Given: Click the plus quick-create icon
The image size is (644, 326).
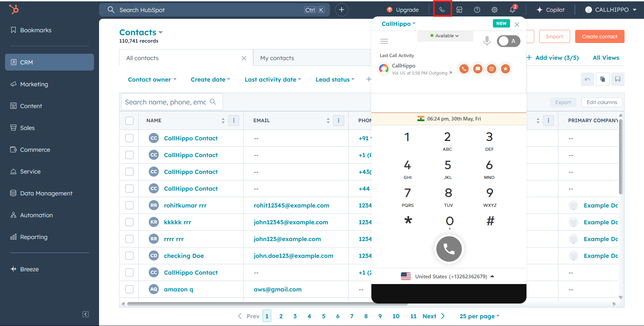Looking at the screenshot, I should tap(341, 10).
